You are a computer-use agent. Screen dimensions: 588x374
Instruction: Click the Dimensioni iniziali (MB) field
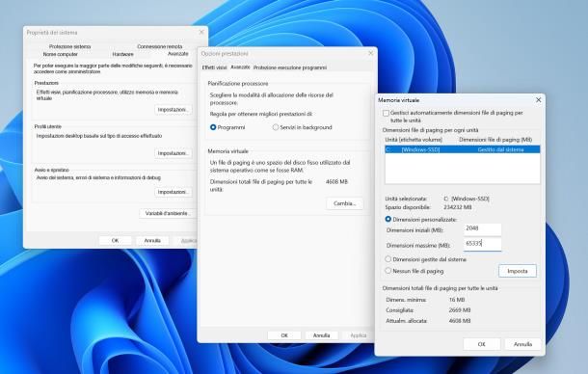tap(482, 229)
